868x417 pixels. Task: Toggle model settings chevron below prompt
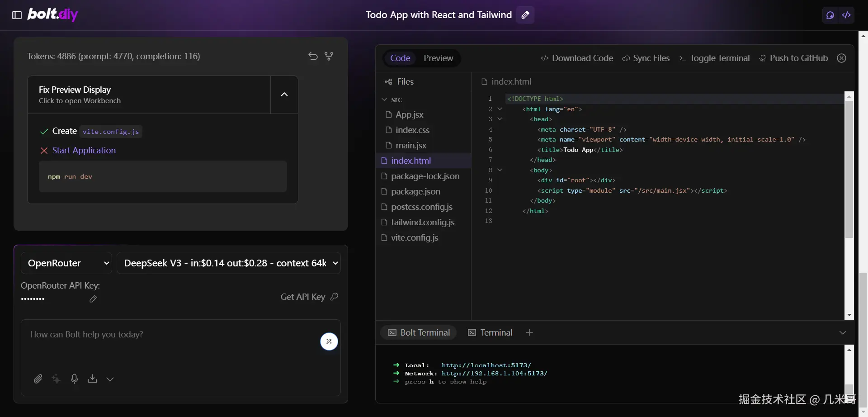(110, 379)
